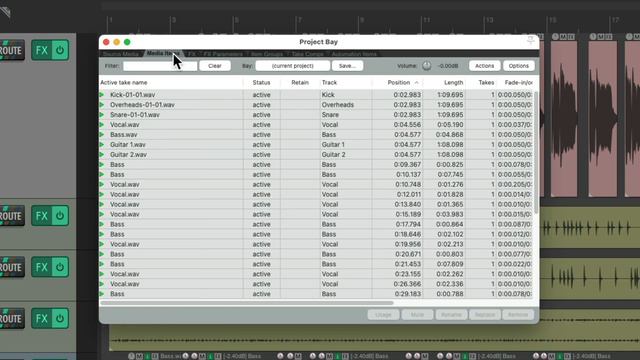This screenshot has height=360, width=640.
Task: Click the pin icon in Project Bay title bar
Action: tap(530, 40)
